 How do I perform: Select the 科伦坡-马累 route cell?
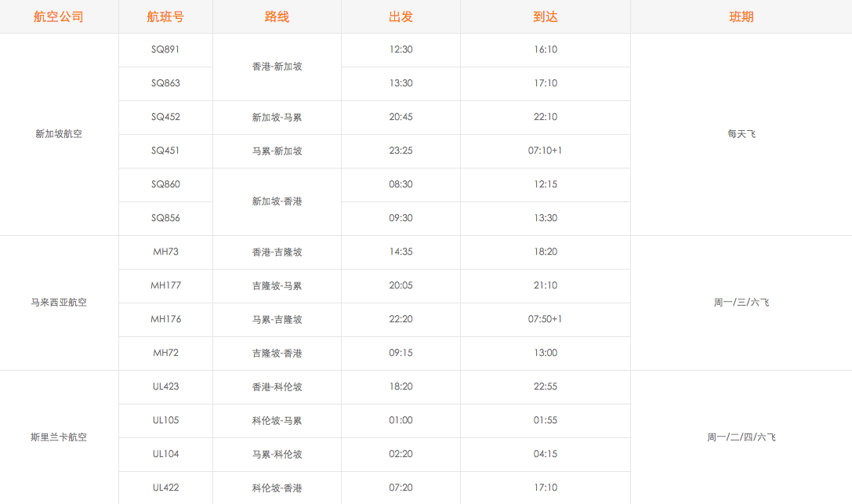point(277,420)
